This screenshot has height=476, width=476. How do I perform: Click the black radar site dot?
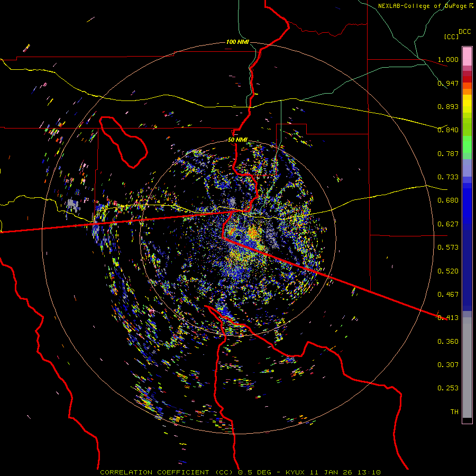[x=239, y=237]
